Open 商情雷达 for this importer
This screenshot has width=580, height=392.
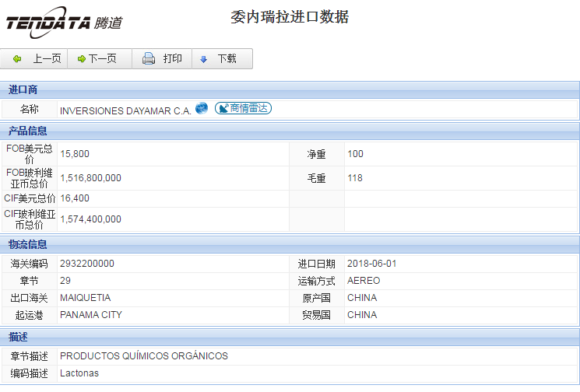pos(249,109)
